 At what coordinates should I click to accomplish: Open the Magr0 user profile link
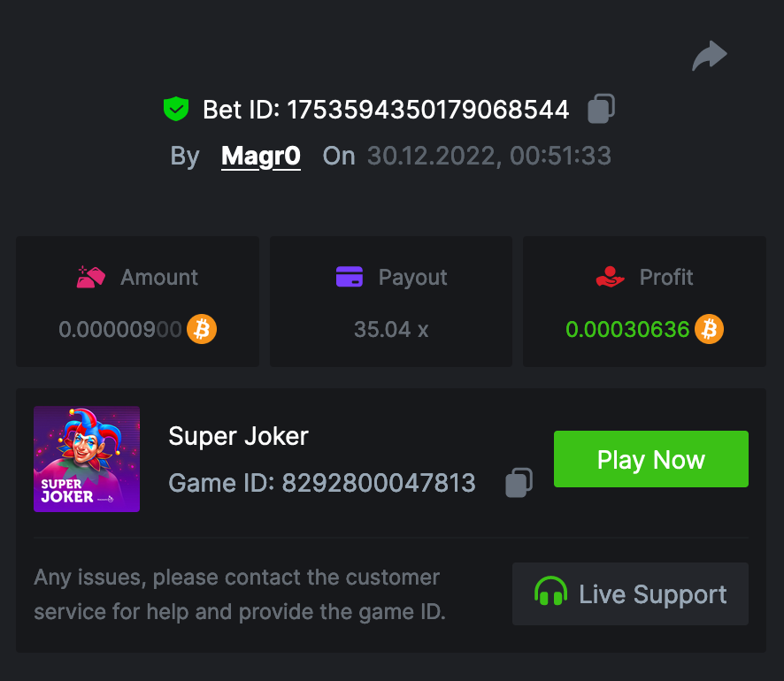click(260, 157)
